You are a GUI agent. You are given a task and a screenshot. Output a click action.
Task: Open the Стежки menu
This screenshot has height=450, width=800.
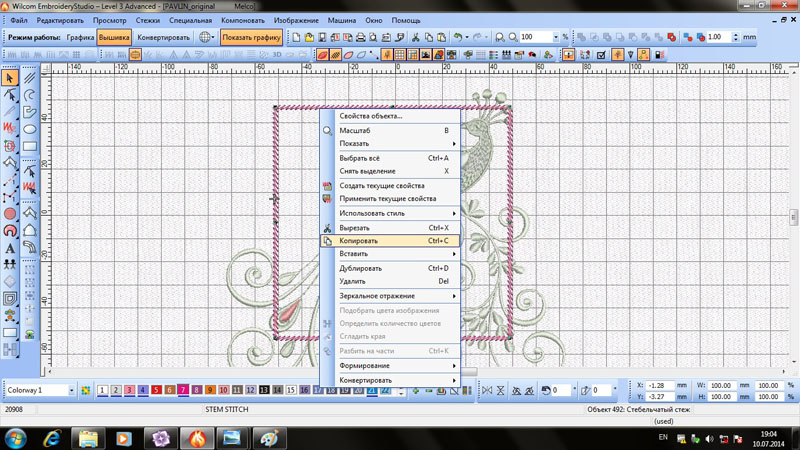[x=147, y=20]
